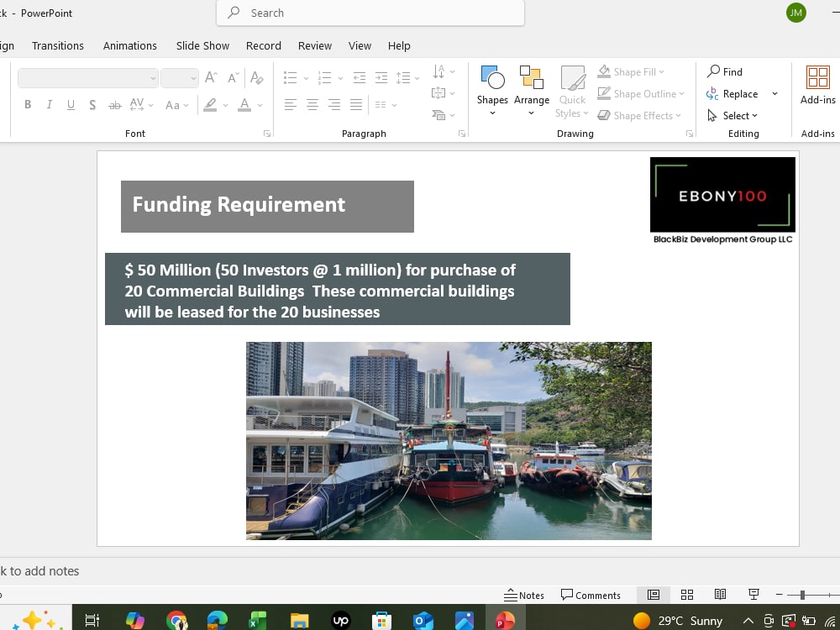Image resolution: width=840 pixels, height=630 pixels.
Task: Open Select menu
Action: [732, 116]
